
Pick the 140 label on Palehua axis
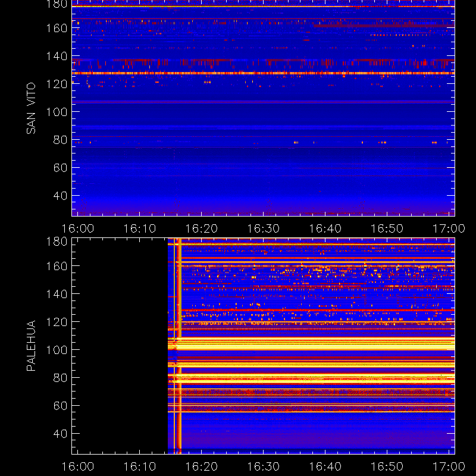point(57,294)
